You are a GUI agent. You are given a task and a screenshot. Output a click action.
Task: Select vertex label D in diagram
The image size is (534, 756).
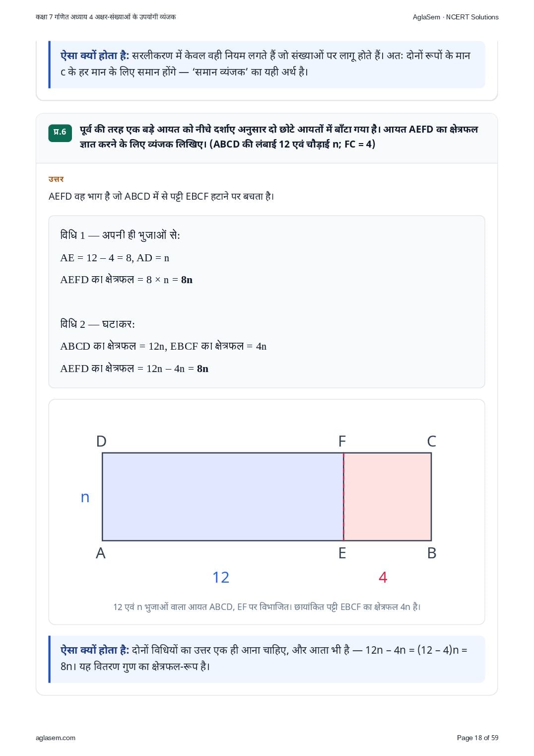coord(101,441)
